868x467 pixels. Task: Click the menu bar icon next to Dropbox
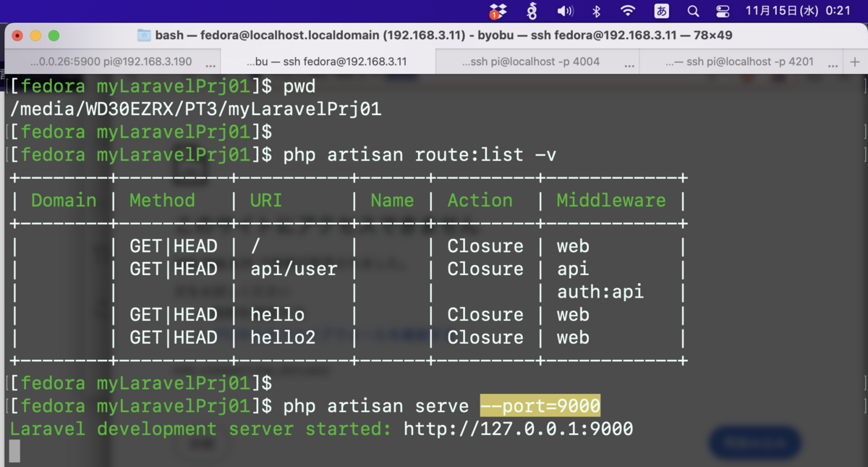click(x=532, y=11)
